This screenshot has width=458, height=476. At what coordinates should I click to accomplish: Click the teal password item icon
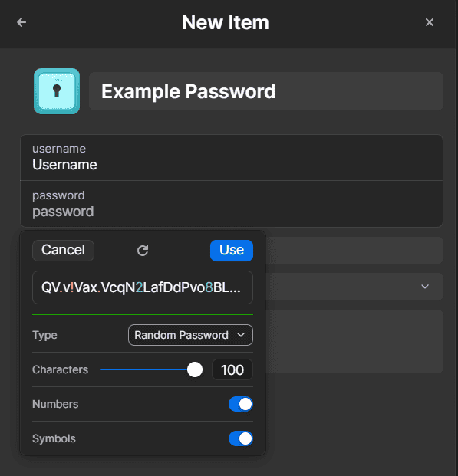tap(57, 91)
